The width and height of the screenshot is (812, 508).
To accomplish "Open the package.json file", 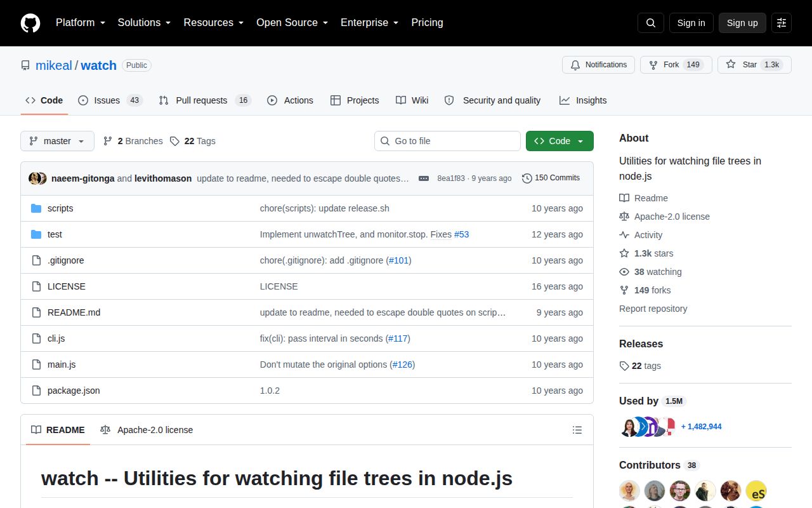I will pyautogui.click(x=74, y=391).
